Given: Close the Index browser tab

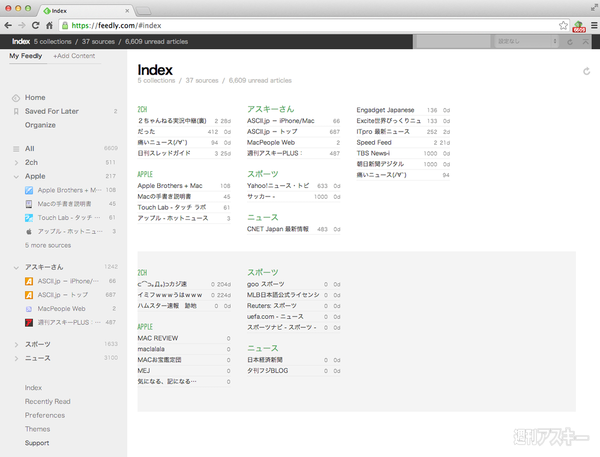Looking at the screenshot, I should click(127, 11).
